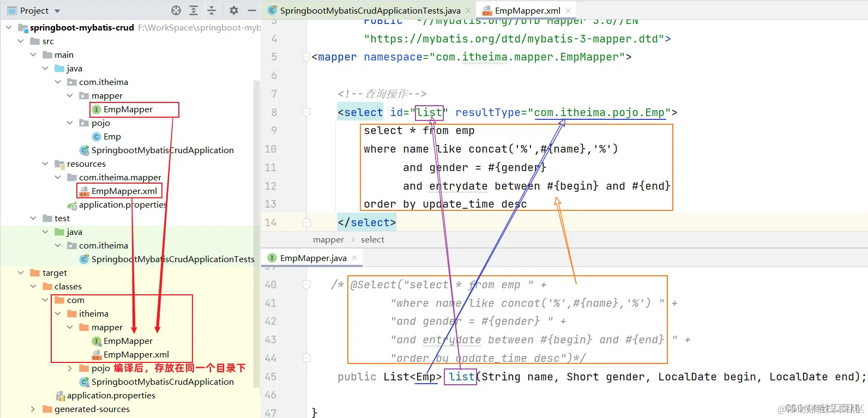Collapse the test folder
This screenshot has height=418, width=868.
pos(33,218)
